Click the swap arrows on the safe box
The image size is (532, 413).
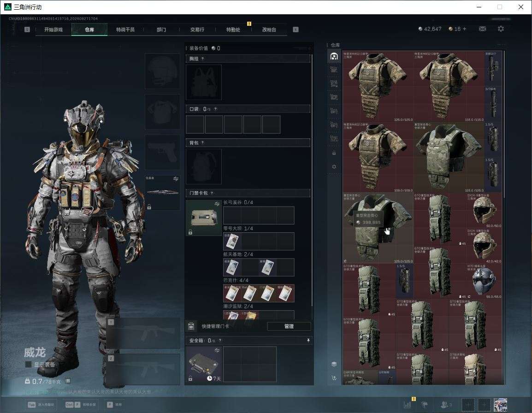coord(217,350)
